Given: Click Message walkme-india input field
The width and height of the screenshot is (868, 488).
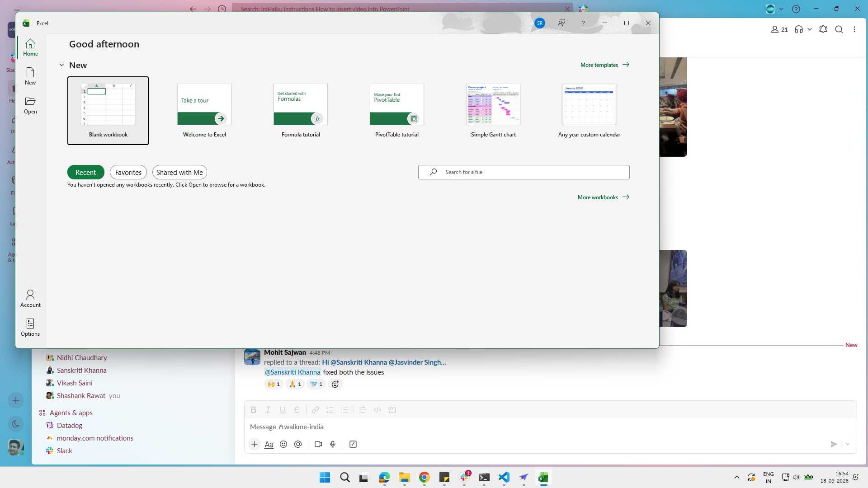Looking at the screenshot, I should [550, 427].
